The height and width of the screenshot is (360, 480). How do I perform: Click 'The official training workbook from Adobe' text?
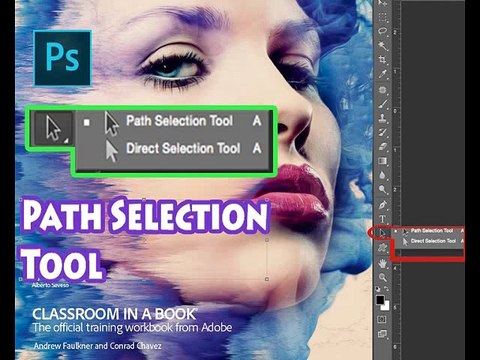[x=132, y=327]
